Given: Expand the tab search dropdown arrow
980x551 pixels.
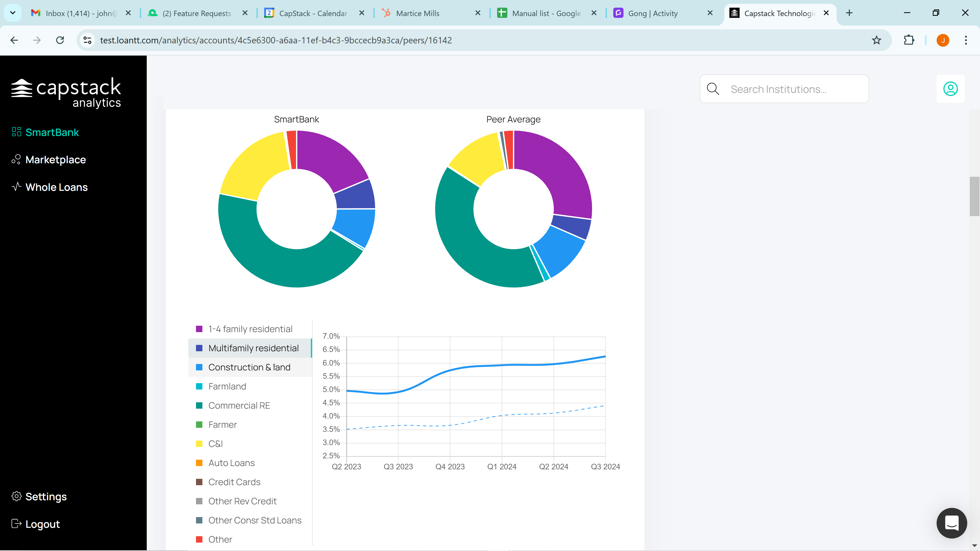Looking at the screenshot, I should pyautogui.click(x=13, y=13).
